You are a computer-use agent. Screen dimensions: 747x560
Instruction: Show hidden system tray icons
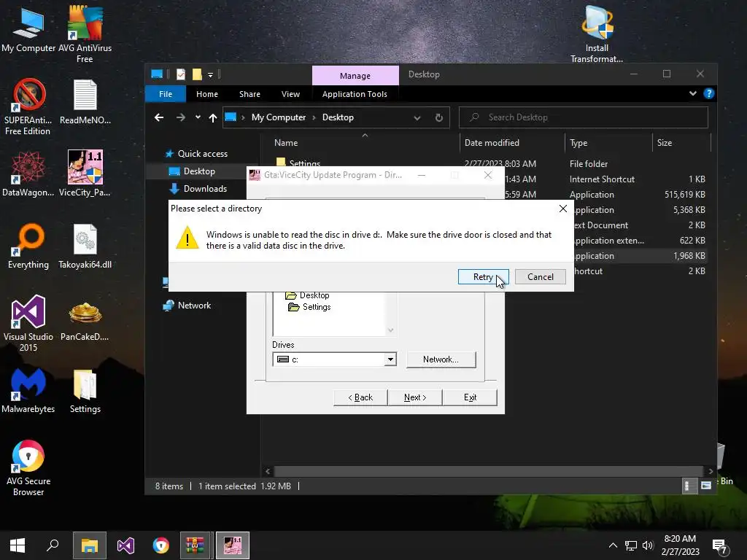[613, 545]
